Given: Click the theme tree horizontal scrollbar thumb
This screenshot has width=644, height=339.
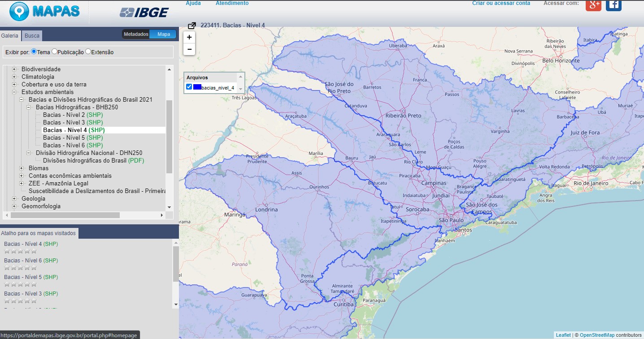Looking at the screenshot, I should tap(65, 215).
